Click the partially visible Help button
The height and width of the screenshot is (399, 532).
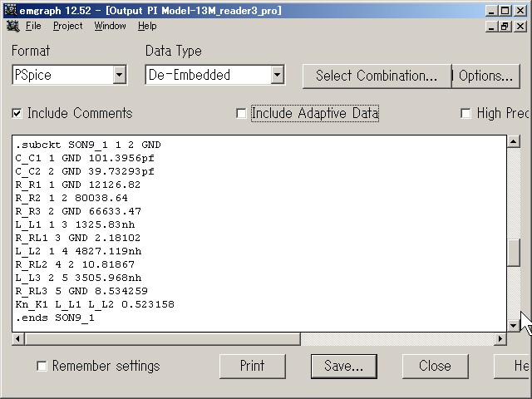tap(513, 366)
